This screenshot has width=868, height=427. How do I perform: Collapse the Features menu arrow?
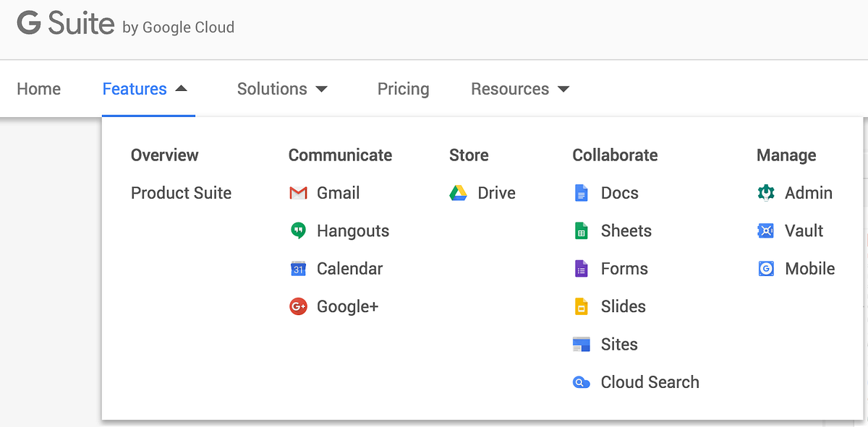182,89
